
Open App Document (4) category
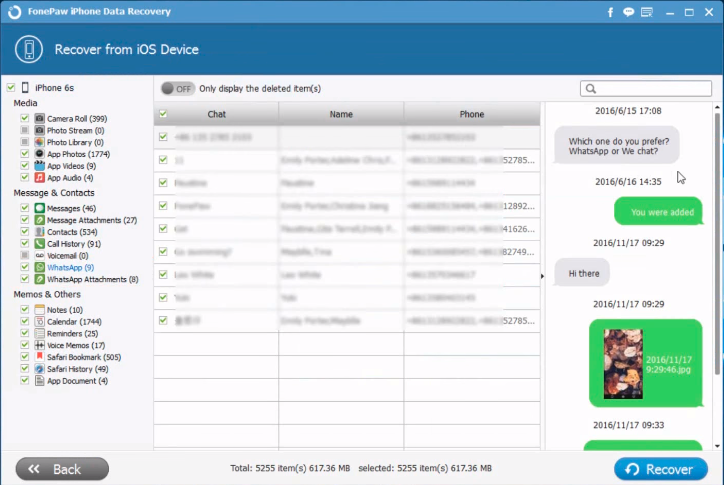point(78,381)
